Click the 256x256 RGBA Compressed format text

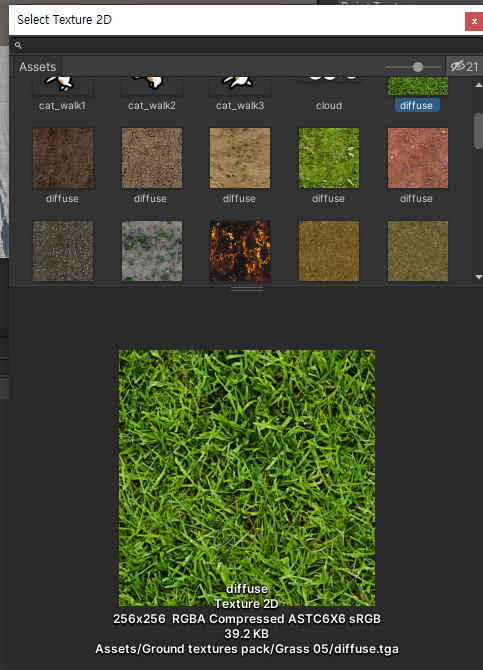pyautogui.click(x=247, y=619)
